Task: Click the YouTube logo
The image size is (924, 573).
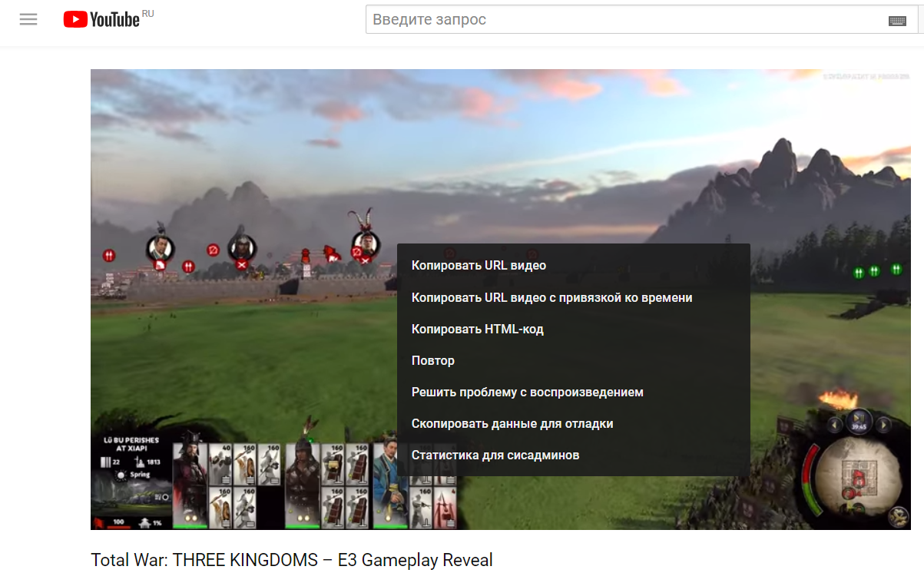Action: coord(101,19)
